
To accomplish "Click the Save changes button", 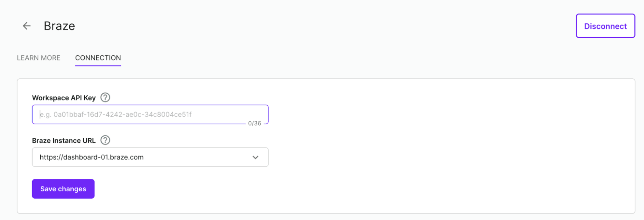I will (63, 189).
